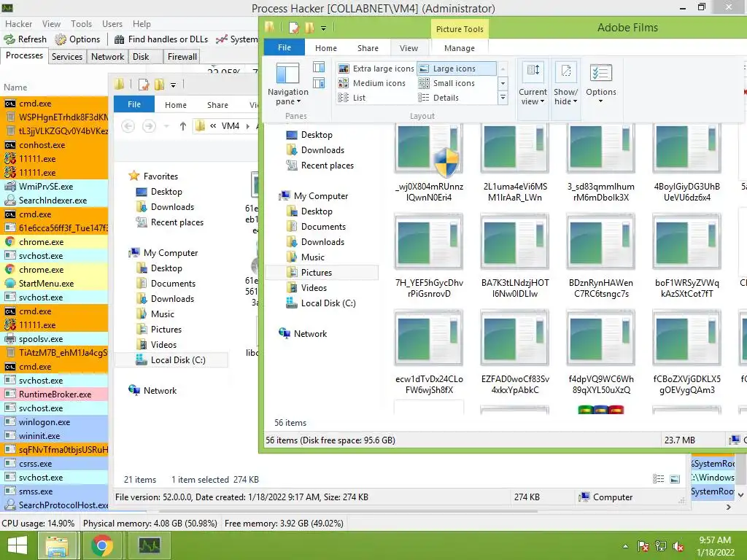Open the Manage tab under Picture Tools
Viewport: 747px width, 560px height.
coord(460,48)
